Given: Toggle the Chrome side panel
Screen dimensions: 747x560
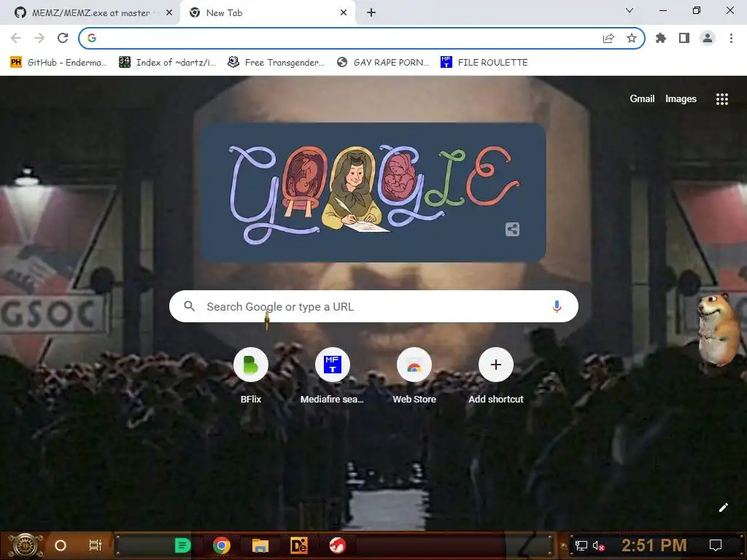Looking at the screenshot, I should (684, 38).
